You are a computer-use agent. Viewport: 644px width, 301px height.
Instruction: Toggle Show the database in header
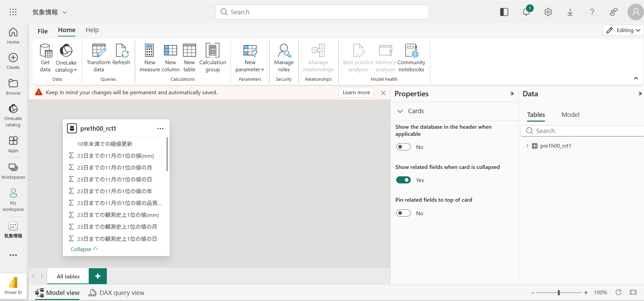[403, 147]
